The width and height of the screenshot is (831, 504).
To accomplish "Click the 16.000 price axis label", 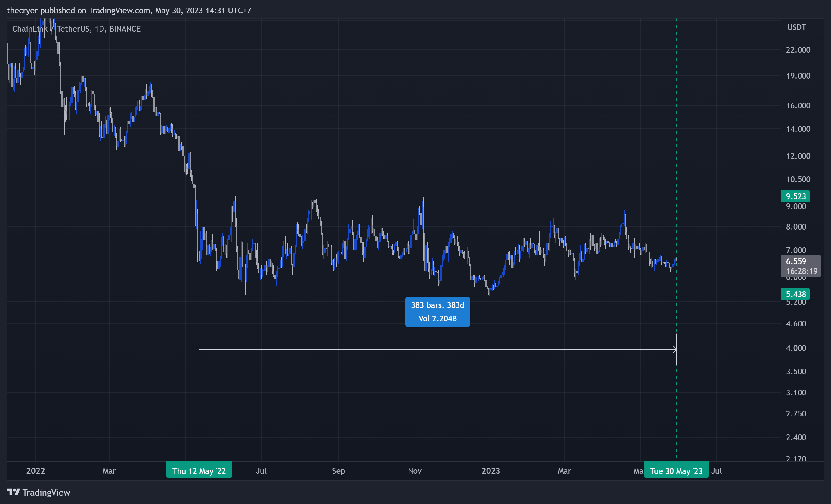I will 798,106.
